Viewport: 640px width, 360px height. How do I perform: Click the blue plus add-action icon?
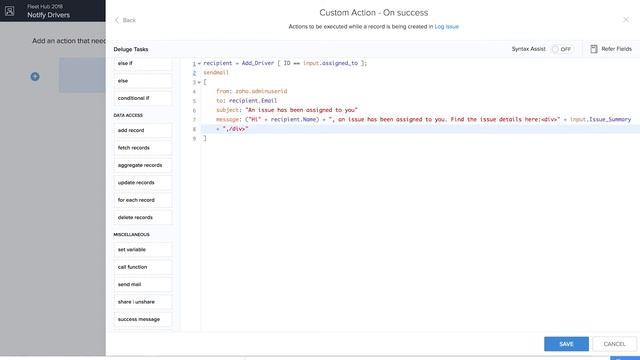click(x=35, y=76)
